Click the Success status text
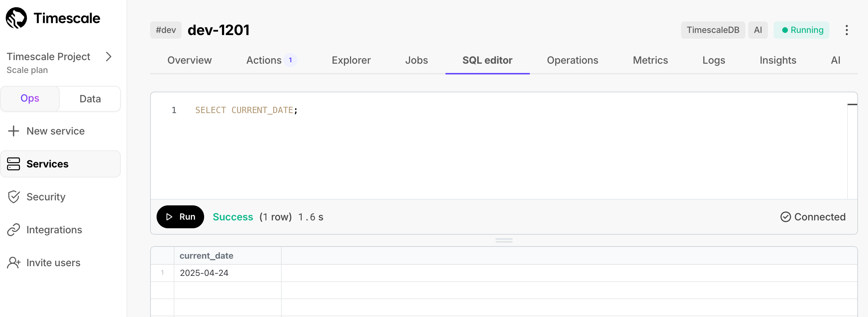This screenshot has height=317, width=868. click(233, 217)
